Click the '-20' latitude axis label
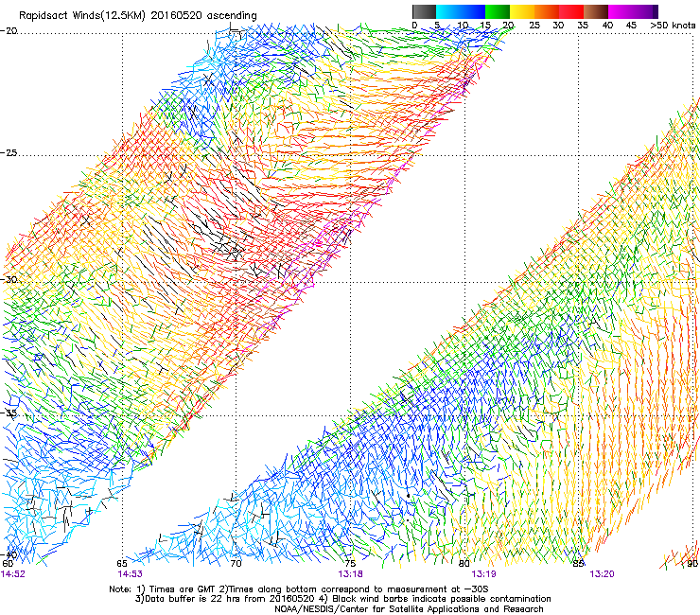Screen dimensions: 700x615 [9, 31]
